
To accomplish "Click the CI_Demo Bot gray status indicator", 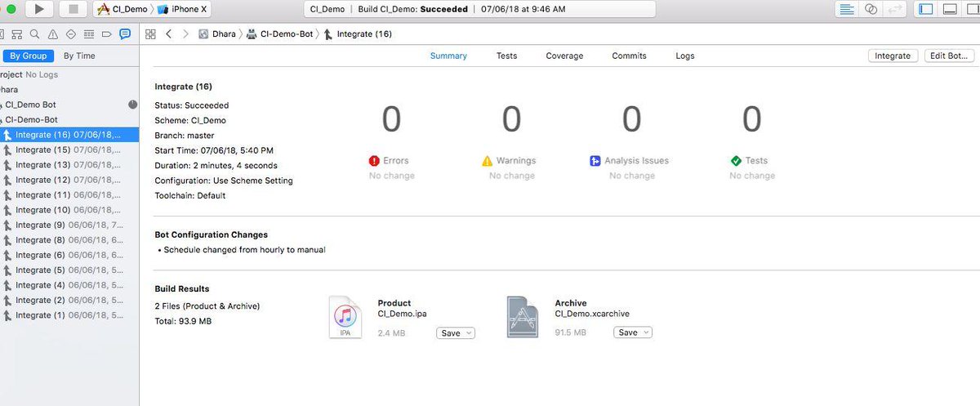I will (133, 105).
